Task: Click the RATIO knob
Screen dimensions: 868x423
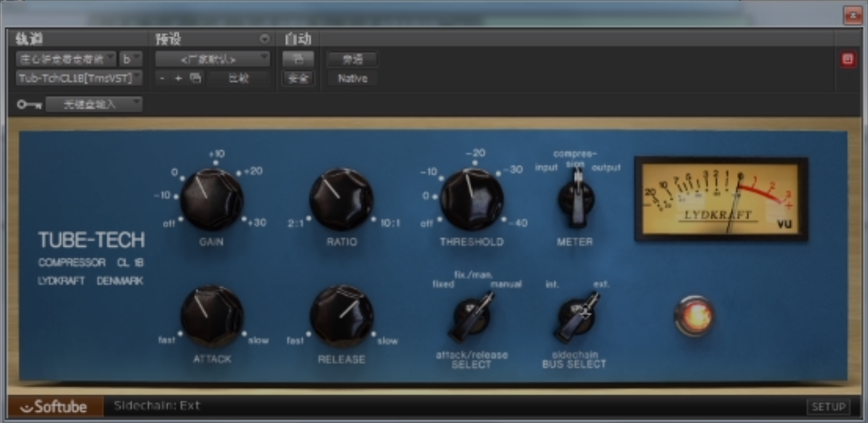Action: pos(341,199)
